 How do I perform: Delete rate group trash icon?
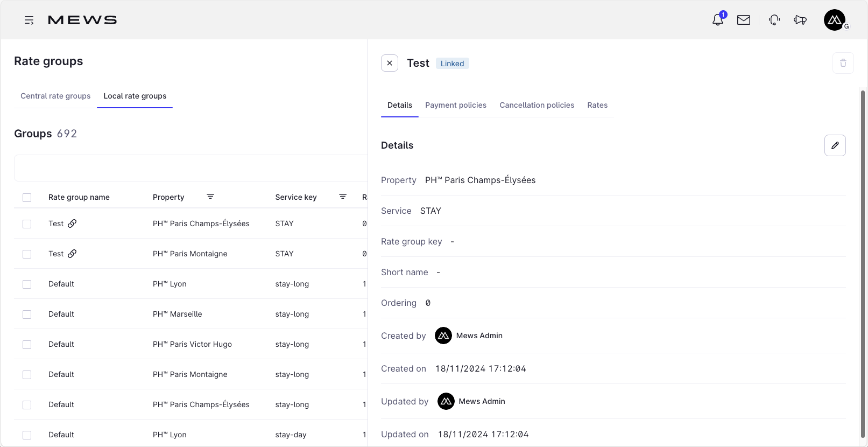click(x=843, y=63)
